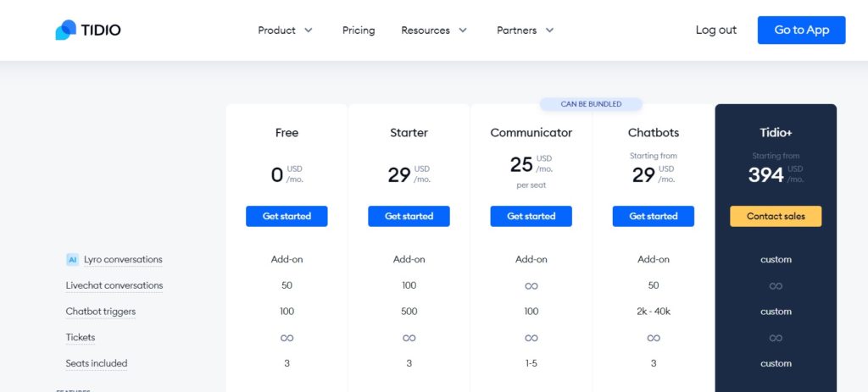
Task: Select the Free plan heading
Action: click(x=287, y=133)
